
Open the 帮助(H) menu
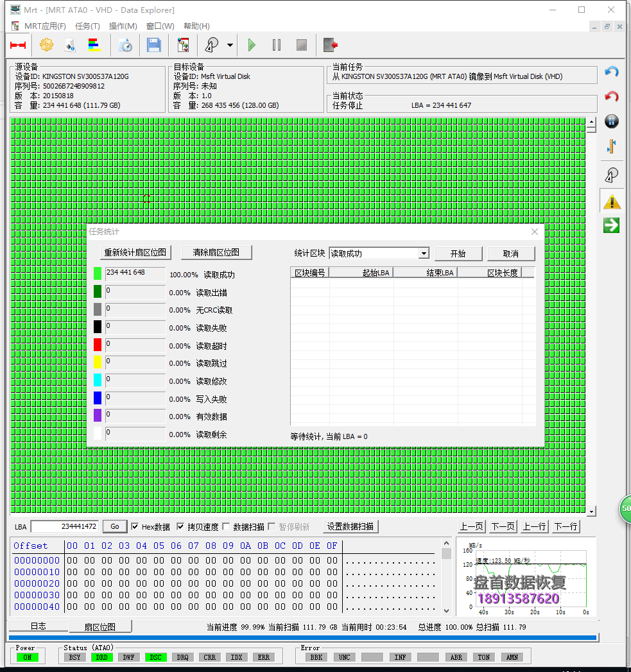click(197, 26)
